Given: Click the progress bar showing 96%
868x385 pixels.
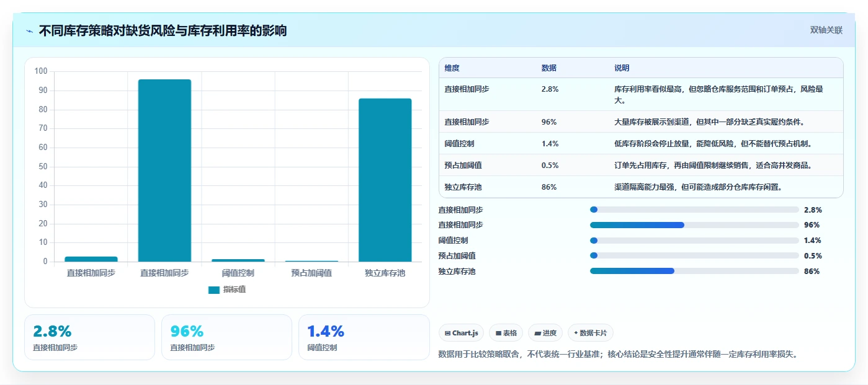Looking at the screenshot, I should click(x=694, y=225).
